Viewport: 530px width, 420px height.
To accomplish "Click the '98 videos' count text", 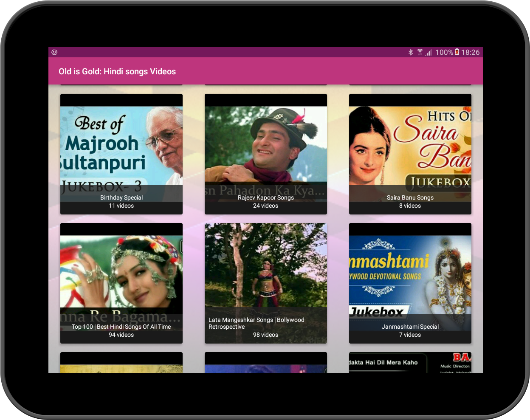I will [266, 335].
